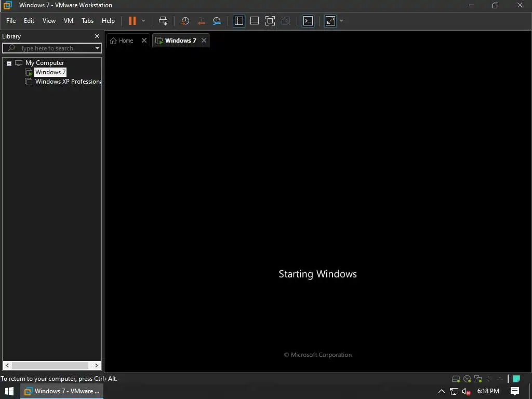Viewport: 532px width, 399px height.
Task: Click the stretch guest display icon
Action: (x=330, y=21)
